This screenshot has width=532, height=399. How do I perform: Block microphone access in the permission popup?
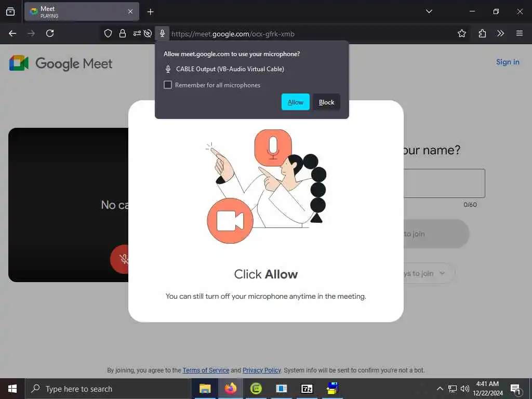[x=326, y=102]
